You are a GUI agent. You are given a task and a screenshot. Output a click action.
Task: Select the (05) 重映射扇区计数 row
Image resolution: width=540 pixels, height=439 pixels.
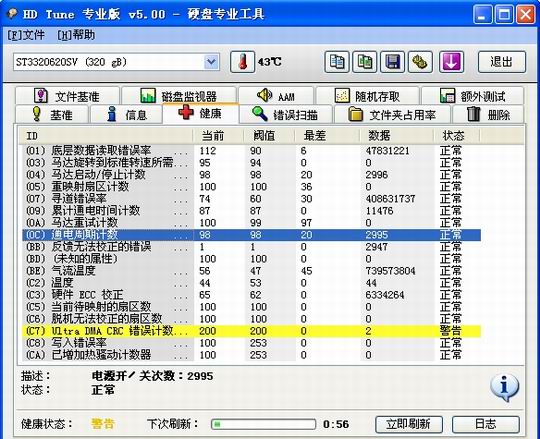coord(251,187)
